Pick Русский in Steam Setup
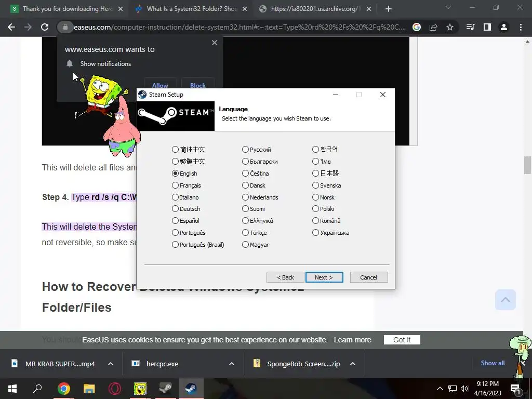The width and height of the screenshot is (532, 399). 245,149
